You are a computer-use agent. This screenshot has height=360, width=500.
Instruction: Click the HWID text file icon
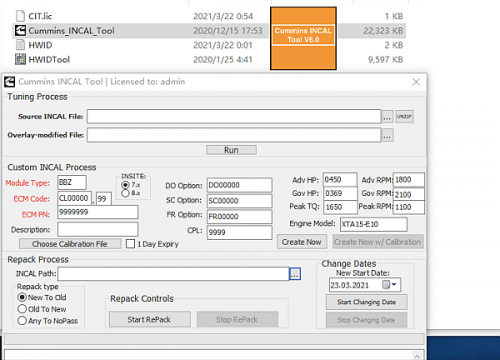[x=20, y=45]
